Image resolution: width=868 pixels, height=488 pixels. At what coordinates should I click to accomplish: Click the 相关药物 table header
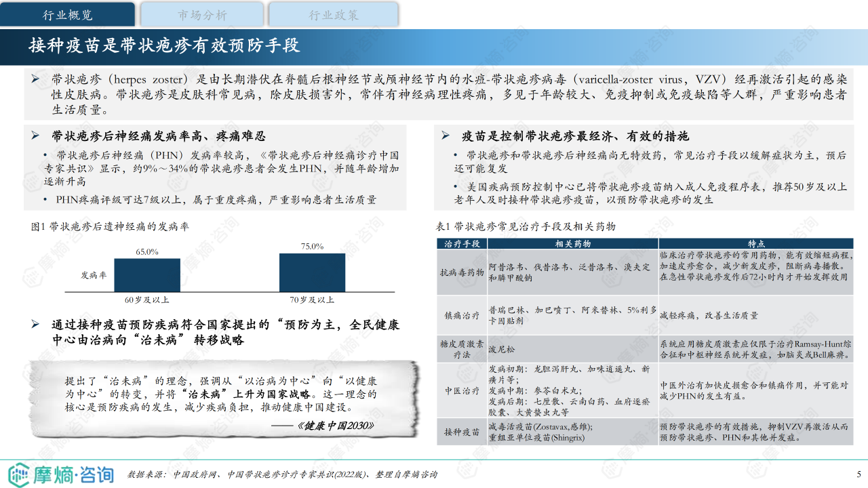point(573,243)
